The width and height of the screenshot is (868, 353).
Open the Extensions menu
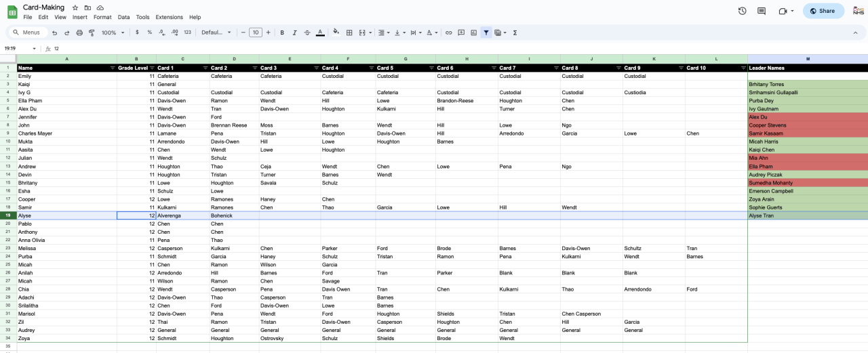pos(169,17)
